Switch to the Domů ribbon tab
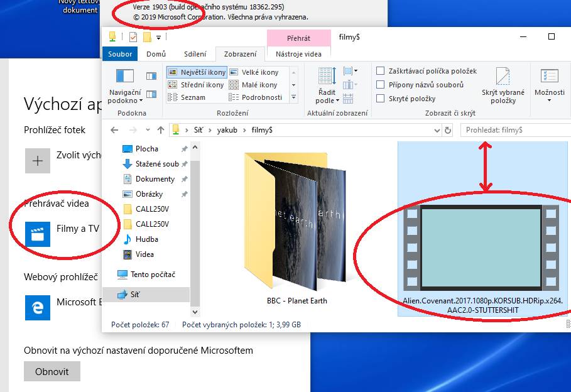 [x=156, y=54]
